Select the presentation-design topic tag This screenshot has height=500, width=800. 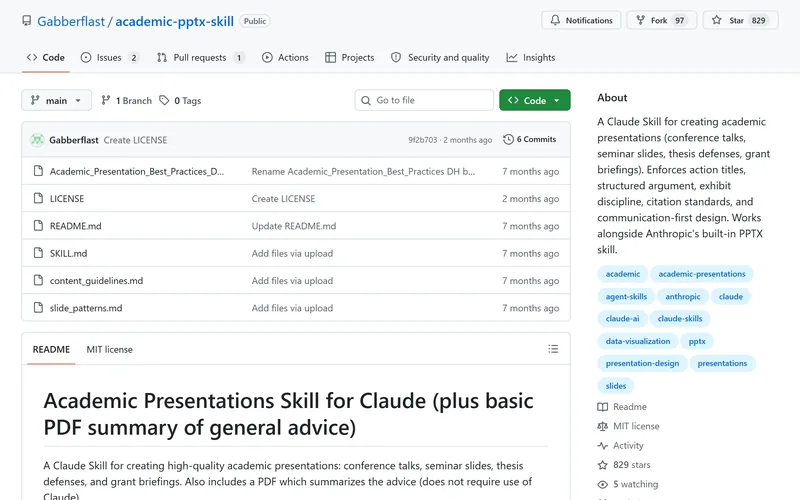(x=642, y=363)
